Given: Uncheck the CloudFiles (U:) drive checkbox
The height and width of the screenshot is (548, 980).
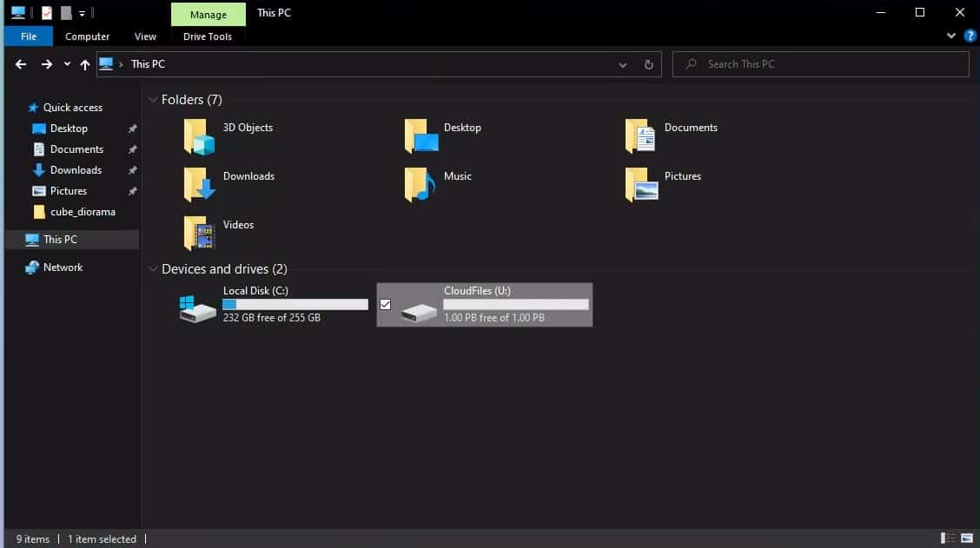Looking at the screenshot, I should tap(386, 304).
